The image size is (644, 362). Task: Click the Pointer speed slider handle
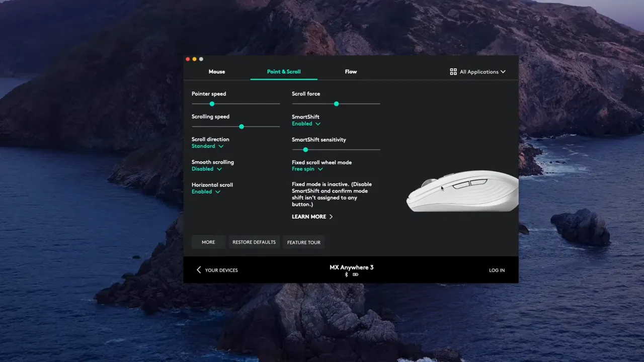pyautogui.click(x=212, y=104)
